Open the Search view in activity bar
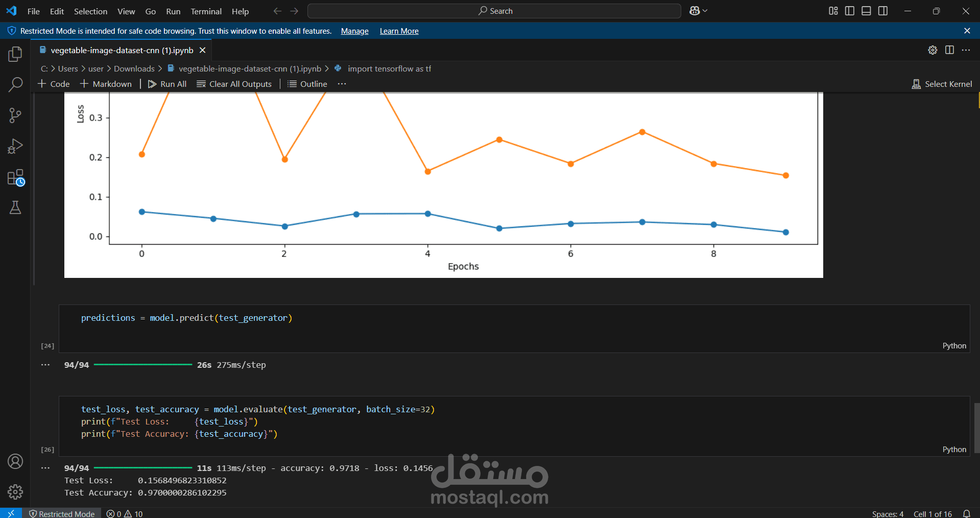 [x=15, y=84]
